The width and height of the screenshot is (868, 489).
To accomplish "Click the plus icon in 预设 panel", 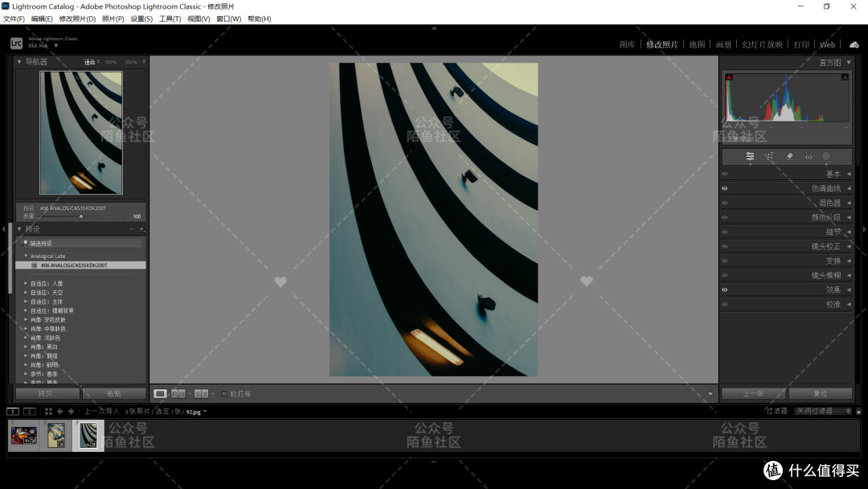I will [x=141, y=228].
